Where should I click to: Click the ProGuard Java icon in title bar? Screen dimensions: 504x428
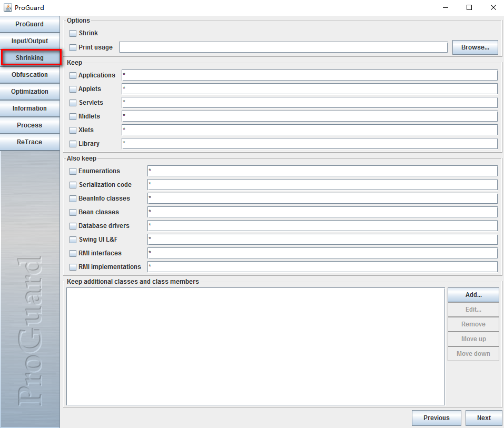[8, 7]
